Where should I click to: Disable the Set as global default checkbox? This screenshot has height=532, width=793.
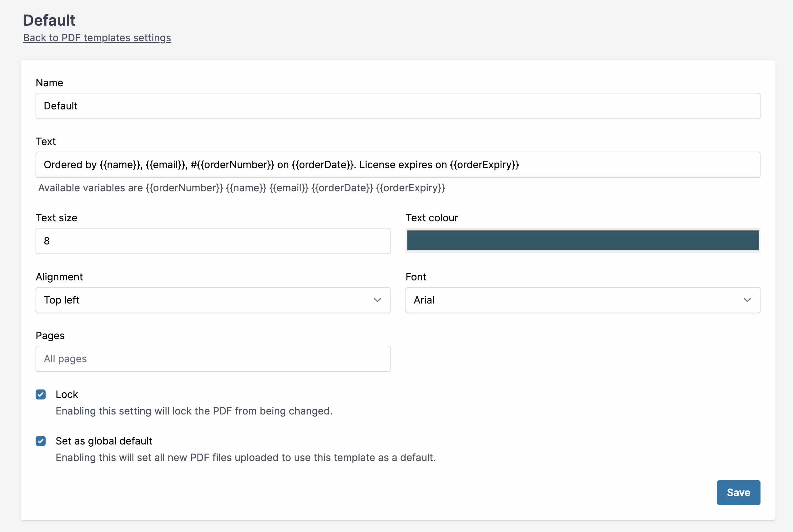tap(41, 441)
